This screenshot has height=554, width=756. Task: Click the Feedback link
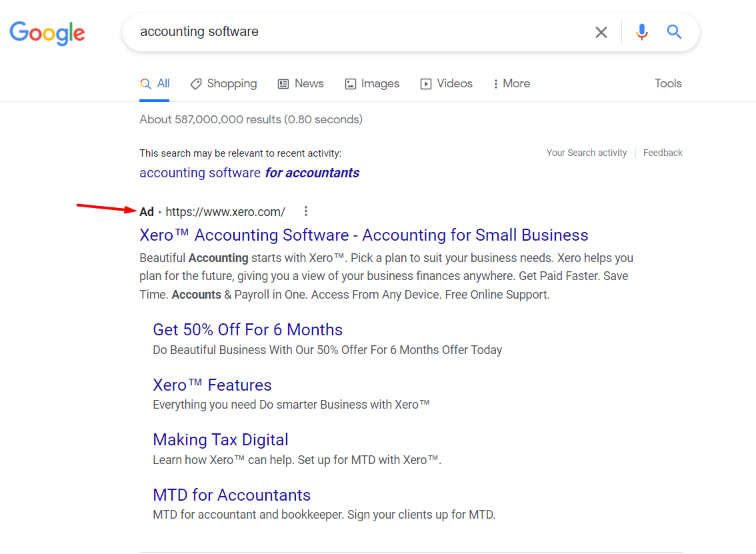(663, 153)
